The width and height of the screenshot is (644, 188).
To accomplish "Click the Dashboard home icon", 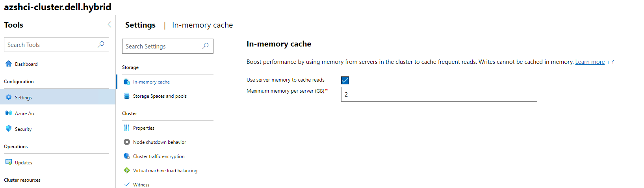I will 9,64.
